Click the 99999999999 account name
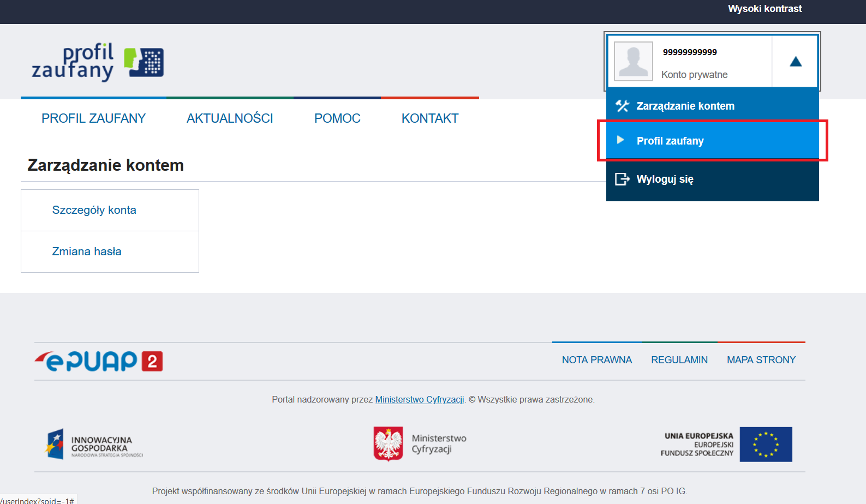This screenshot has height=504, width=866. coord(690,52)
